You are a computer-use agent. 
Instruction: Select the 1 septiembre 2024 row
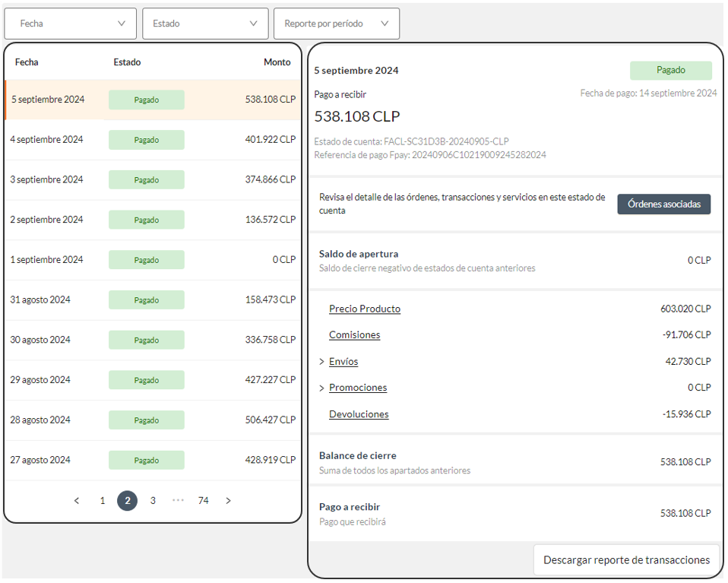click(x=153, y=260)
